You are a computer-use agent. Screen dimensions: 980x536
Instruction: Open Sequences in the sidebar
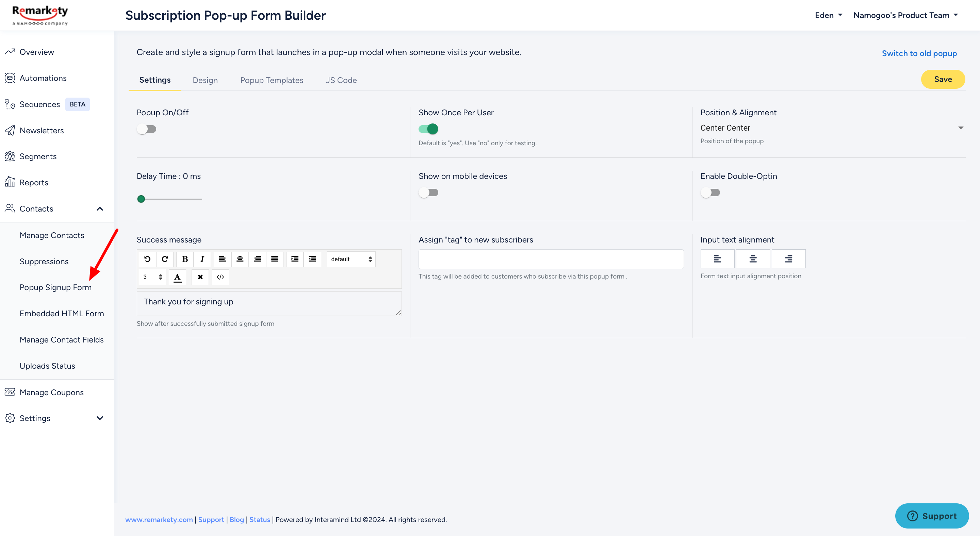tap(39, 104)
